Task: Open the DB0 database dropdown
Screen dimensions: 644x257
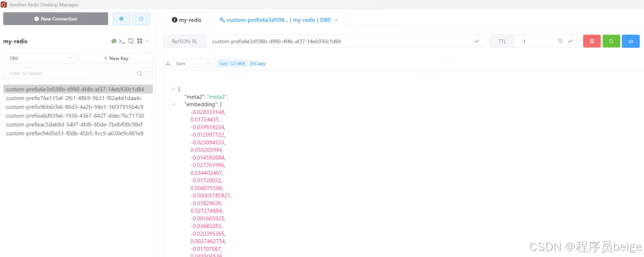Action: (40, 58)
